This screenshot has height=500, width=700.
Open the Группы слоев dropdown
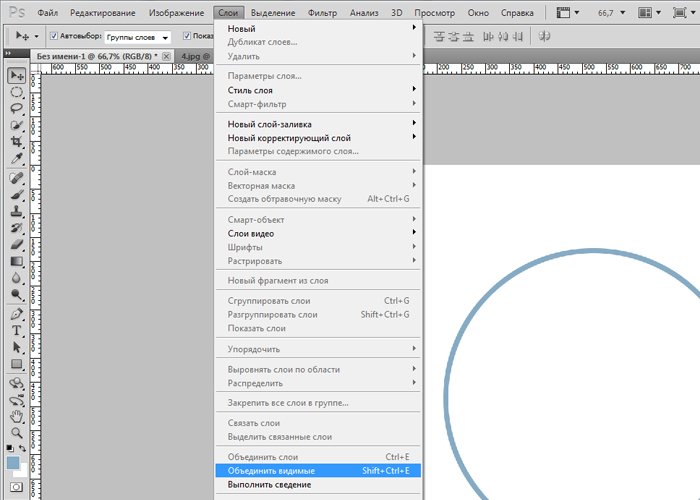138,36
